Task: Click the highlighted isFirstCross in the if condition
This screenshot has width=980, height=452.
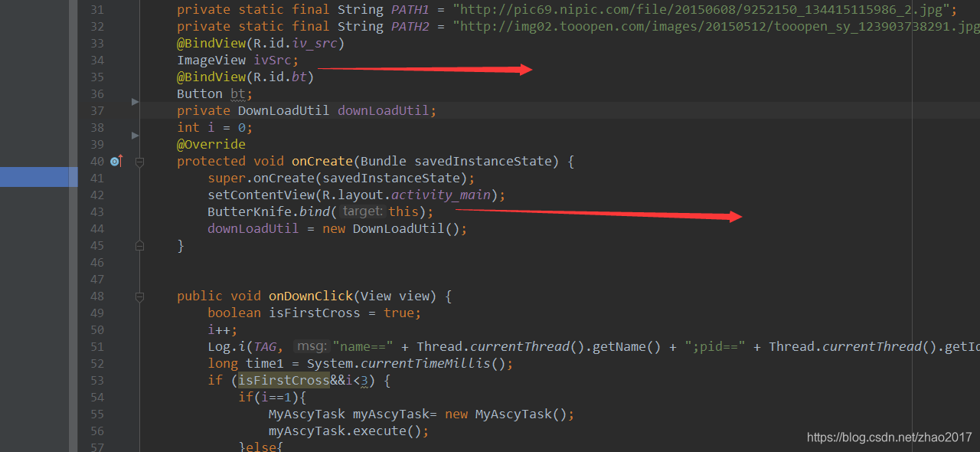Action: pos(284,380)
